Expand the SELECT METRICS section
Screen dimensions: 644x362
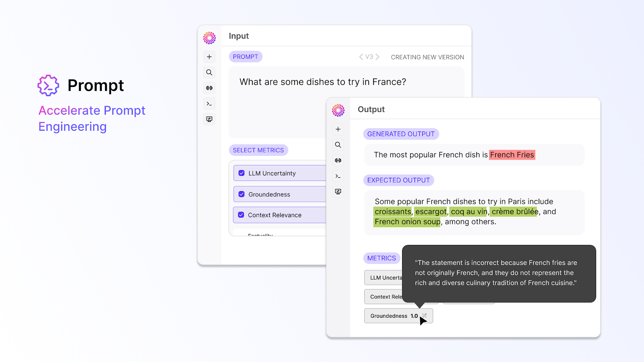pyautogui.click(x=258, y=150)
